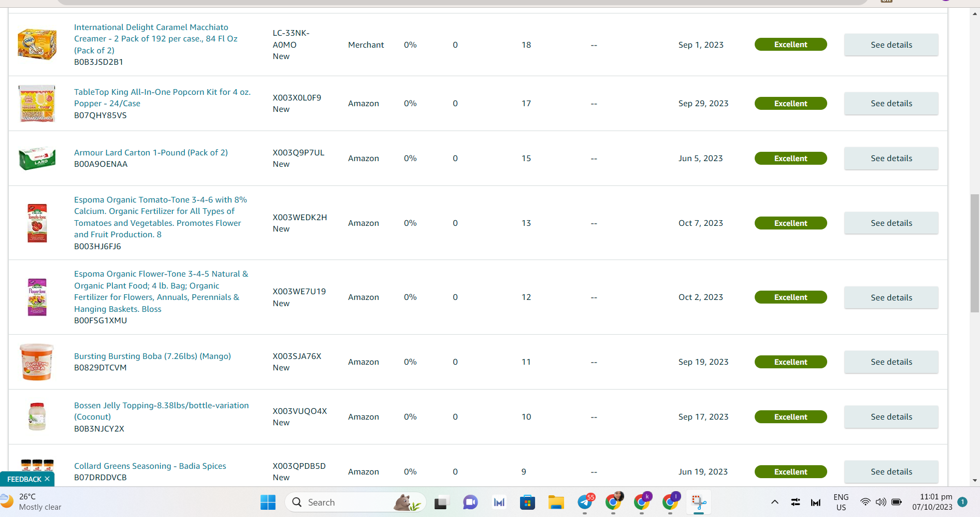Open the Espoma Organic Tomato-Tone product link
The width and height of the screenshot is (980, 517).
tap(161, 217)
